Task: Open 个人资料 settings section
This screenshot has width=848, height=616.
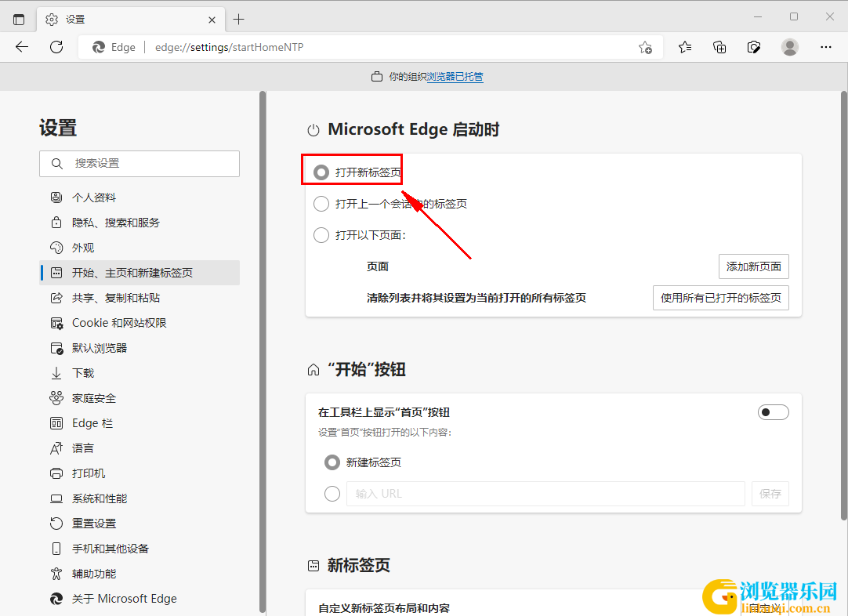Action: [140, 197]
